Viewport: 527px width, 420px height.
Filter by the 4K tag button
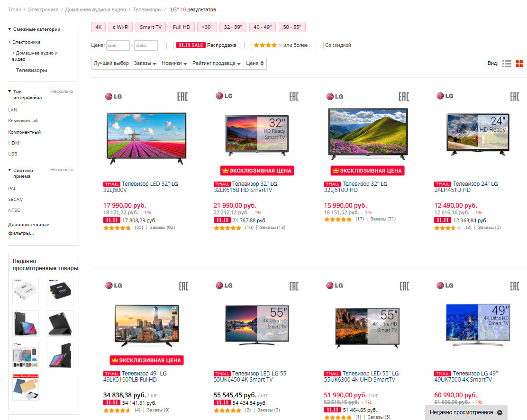(x=99, y=27)
